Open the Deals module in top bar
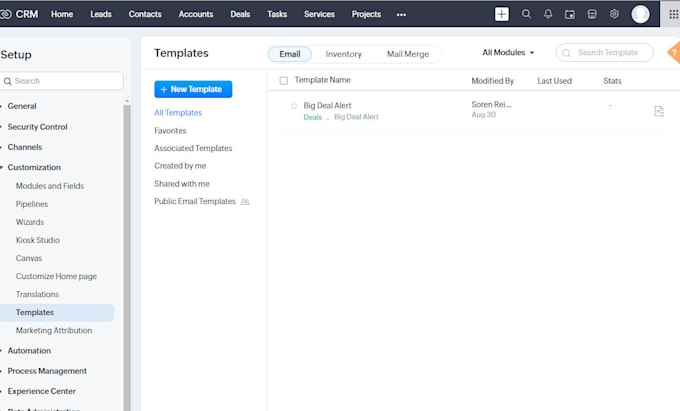The height and width of the screenshot is (411, 680). (240, 14)
